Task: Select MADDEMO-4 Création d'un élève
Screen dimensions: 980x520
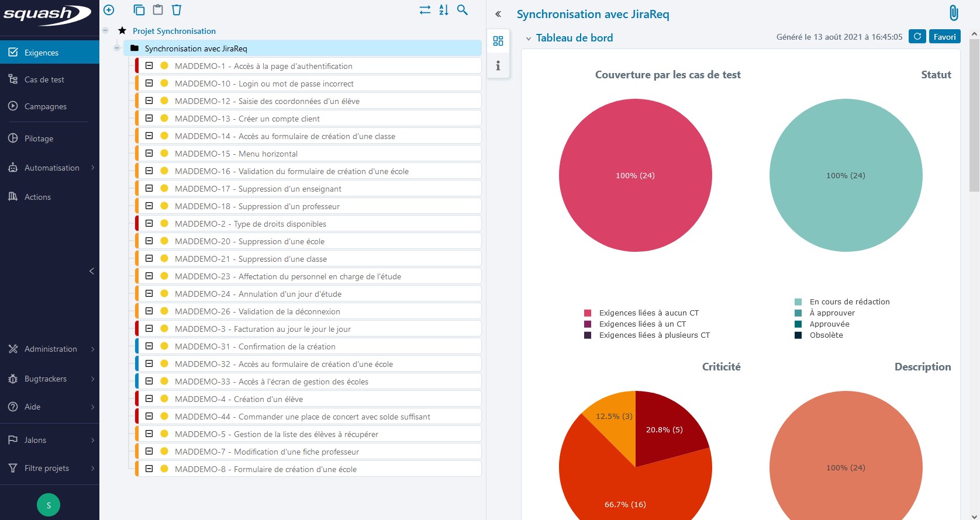Action: [x=309, y=399]
